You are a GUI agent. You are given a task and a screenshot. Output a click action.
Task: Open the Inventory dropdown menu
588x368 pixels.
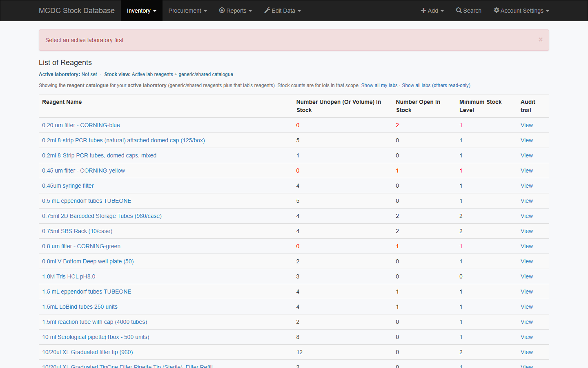click(141, 11)
